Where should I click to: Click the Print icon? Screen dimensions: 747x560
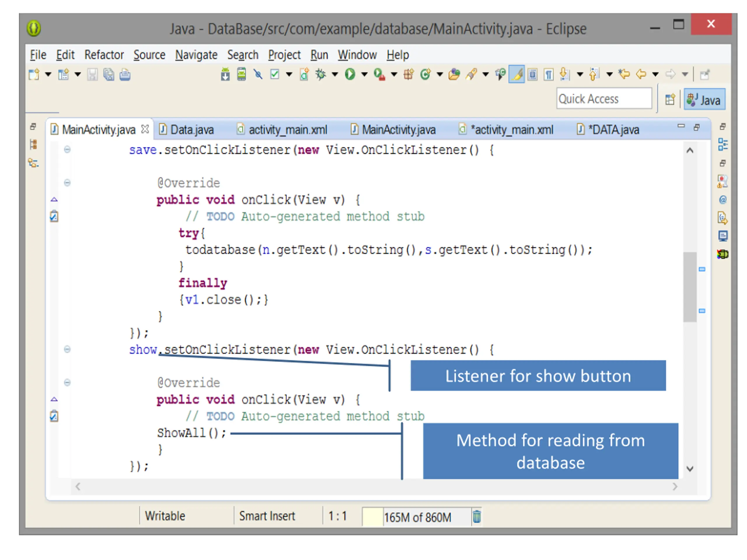pyautogui.click(x=125, y=74)
